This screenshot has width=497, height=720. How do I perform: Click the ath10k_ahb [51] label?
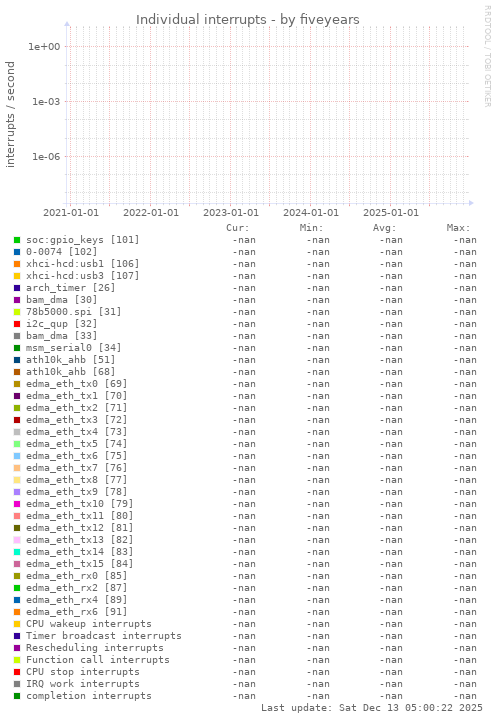pos(70,360)
